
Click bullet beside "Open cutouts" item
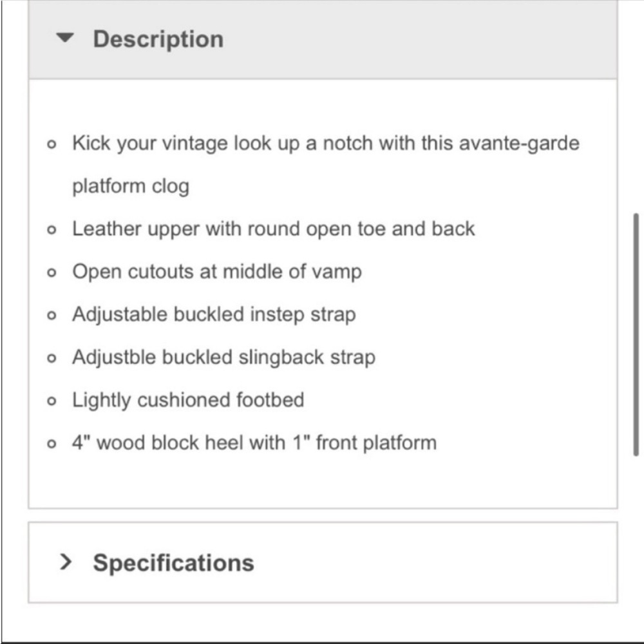52,272
